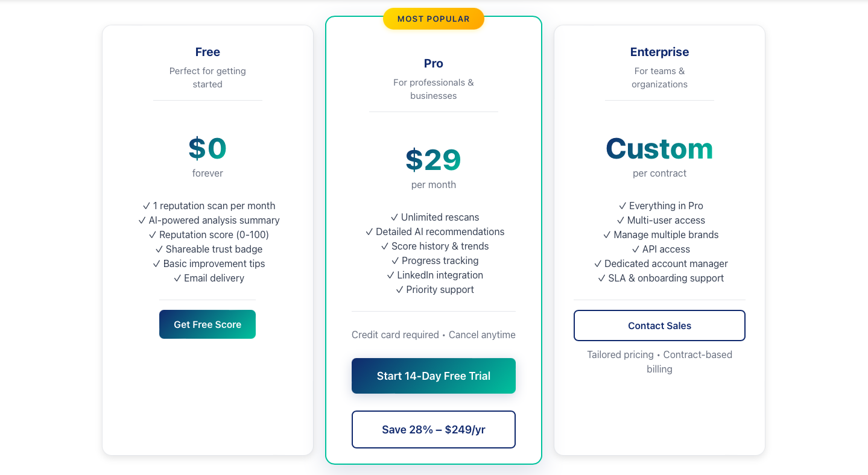Select the Free plan heading

pyautogui.click(x=207, y=52)
